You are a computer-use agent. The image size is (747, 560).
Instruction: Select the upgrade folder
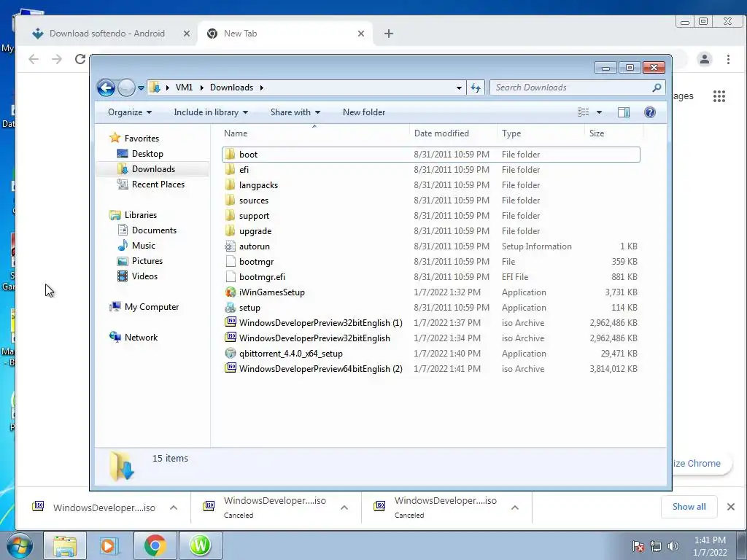click(430, 231)
